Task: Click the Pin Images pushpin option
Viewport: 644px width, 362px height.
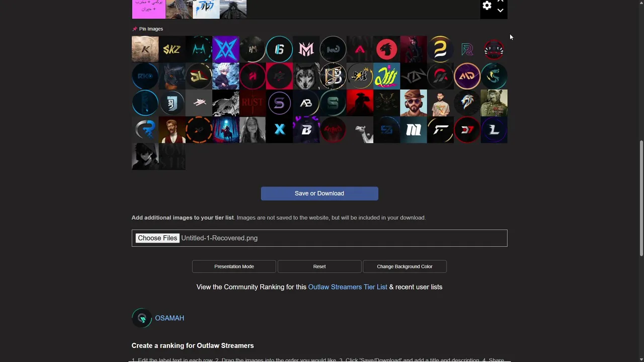Action: click(147, 29)
